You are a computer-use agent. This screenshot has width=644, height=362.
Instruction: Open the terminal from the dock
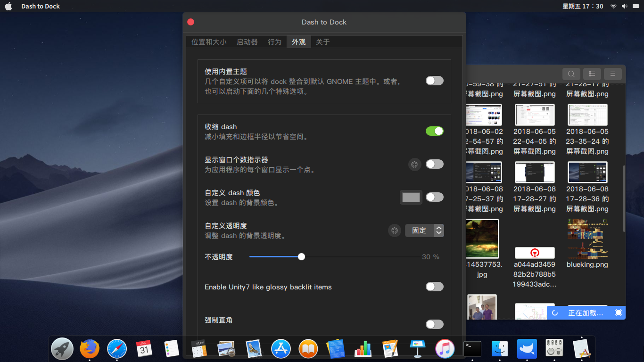472,349
